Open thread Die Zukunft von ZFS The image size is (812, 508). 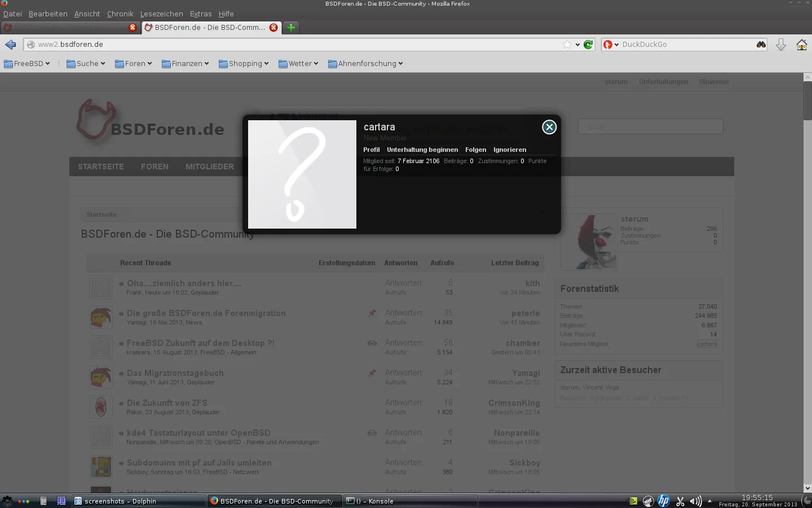tap(167, 403)
